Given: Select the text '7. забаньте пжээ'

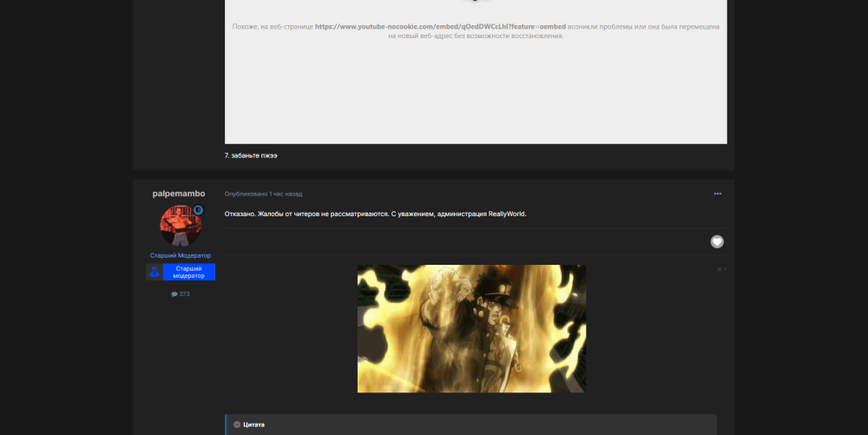Looking at the screenshot, I should coord(251,155).
